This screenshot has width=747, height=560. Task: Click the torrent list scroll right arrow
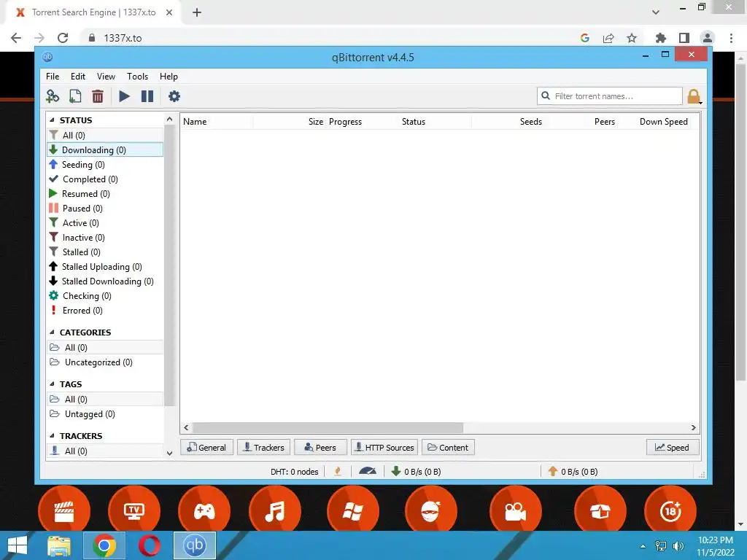(x=694, y=427)
